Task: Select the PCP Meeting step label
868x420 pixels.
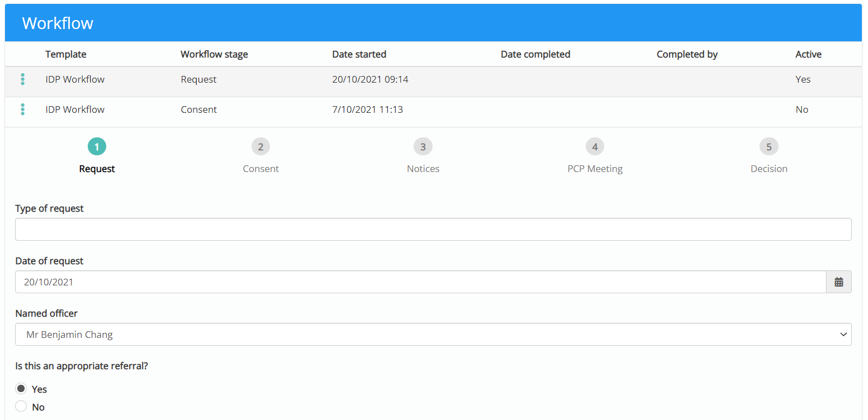Action: point(595,169)
